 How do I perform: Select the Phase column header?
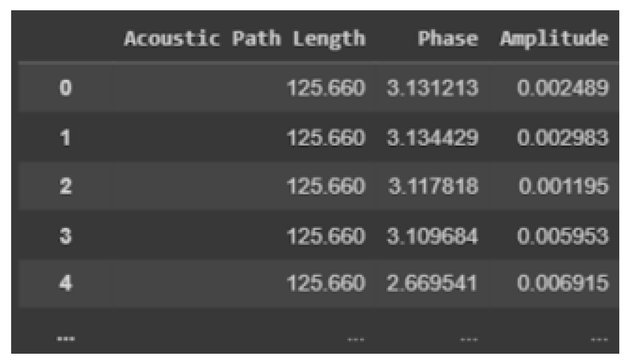[448, 38]
